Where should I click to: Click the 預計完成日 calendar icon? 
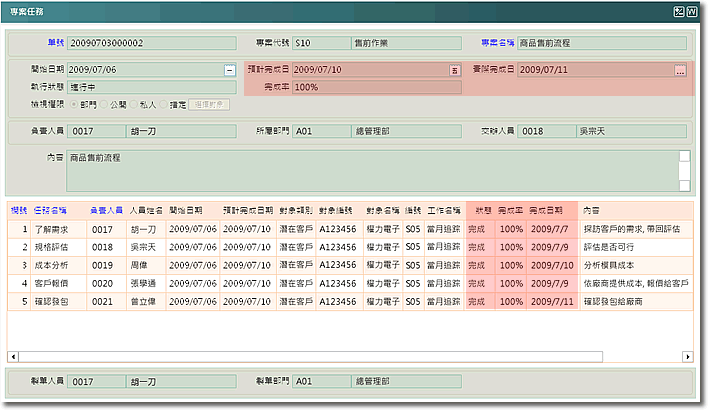(455, 70)
